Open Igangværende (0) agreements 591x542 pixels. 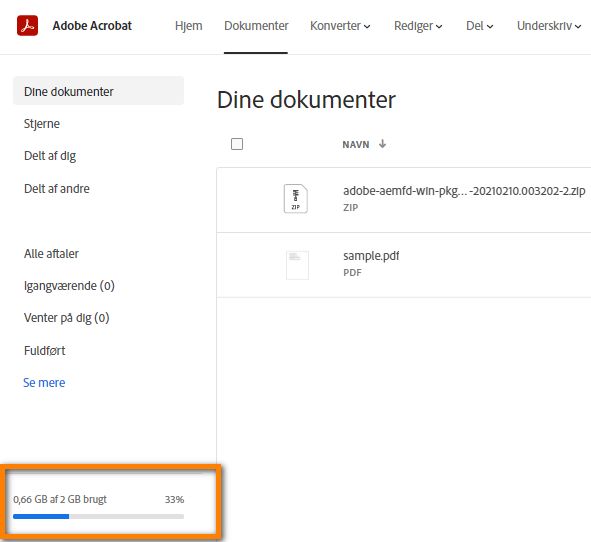point(69,286)
